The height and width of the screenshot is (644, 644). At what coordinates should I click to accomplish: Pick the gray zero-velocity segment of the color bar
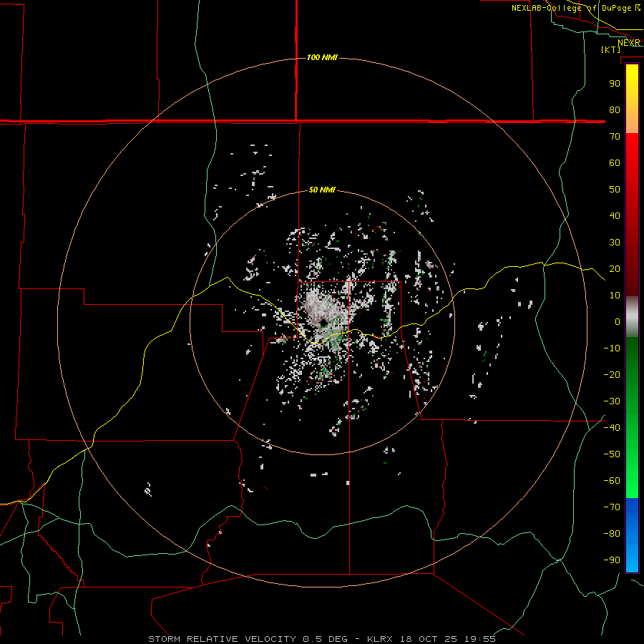pos(632,317)
